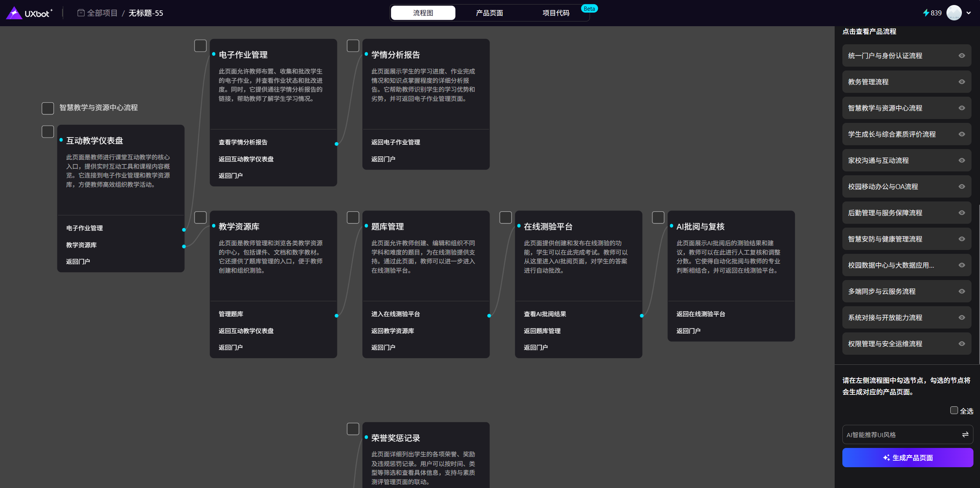Select the 荣誉奖惩记录 node title

(396, 438)
